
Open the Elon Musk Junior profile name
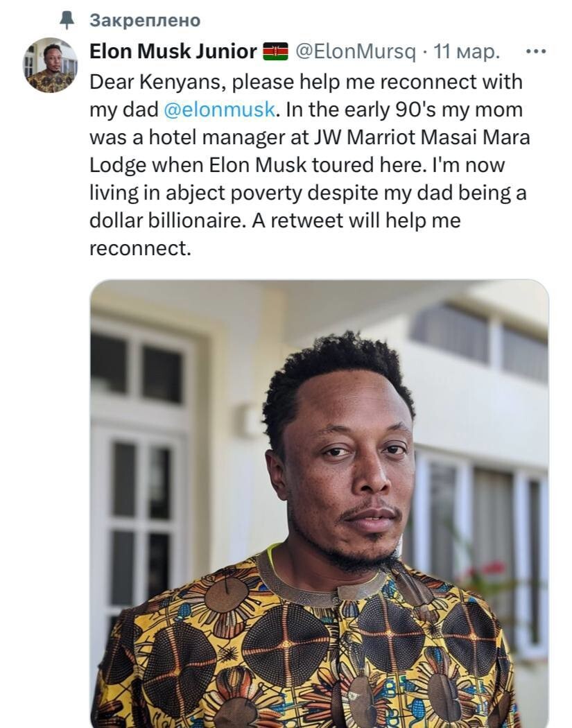click(x=173, y=51)
